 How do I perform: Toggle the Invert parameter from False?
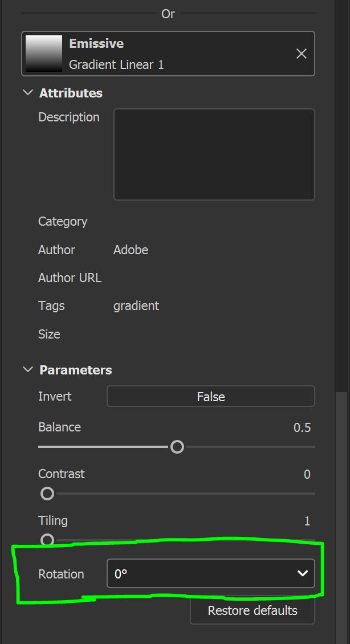click(210, 396)
